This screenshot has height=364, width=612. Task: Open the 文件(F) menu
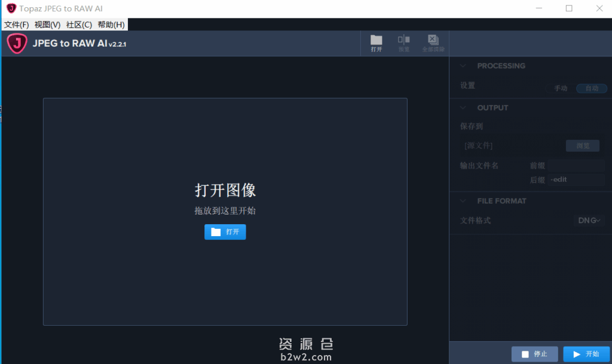[x=17, y=25]
